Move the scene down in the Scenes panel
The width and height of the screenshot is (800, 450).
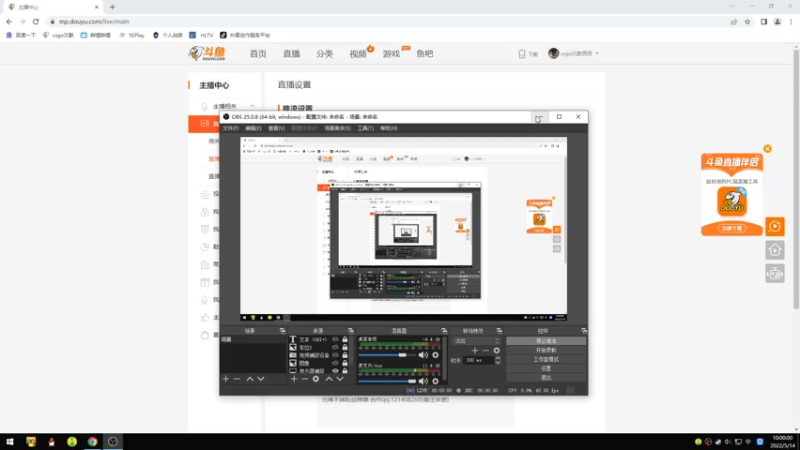[x=261, y=379]
